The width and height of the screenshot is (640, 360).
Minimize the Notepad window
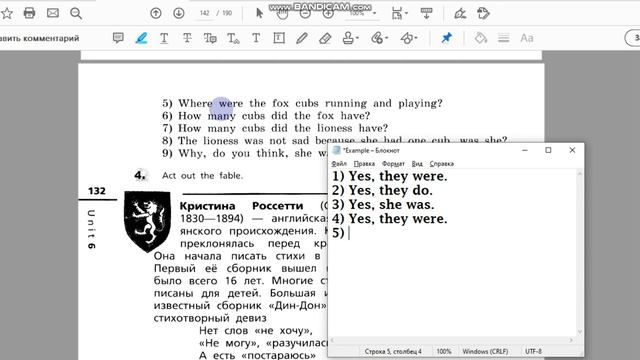tap(525, 150)
